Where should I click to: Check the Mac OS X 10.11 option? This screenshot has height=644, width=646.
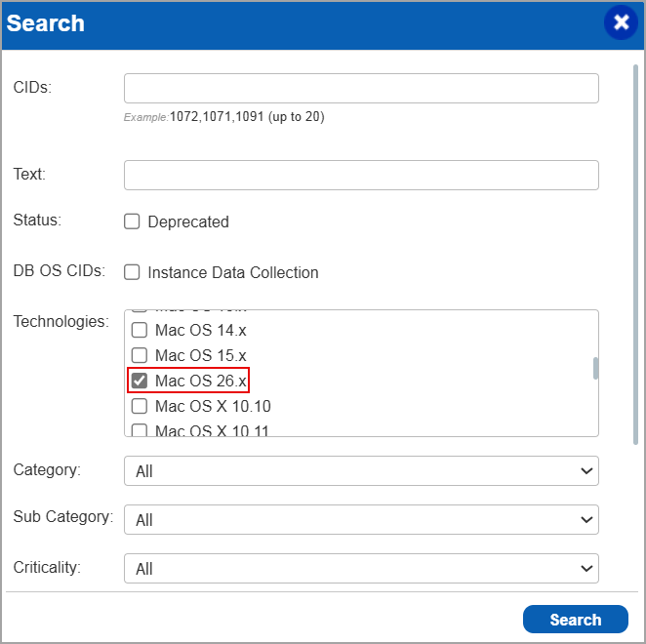(140, 429)
